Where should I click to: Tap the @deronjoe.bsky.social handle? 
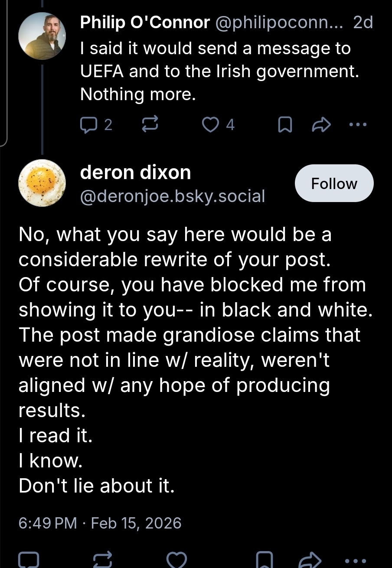[172, 196]
